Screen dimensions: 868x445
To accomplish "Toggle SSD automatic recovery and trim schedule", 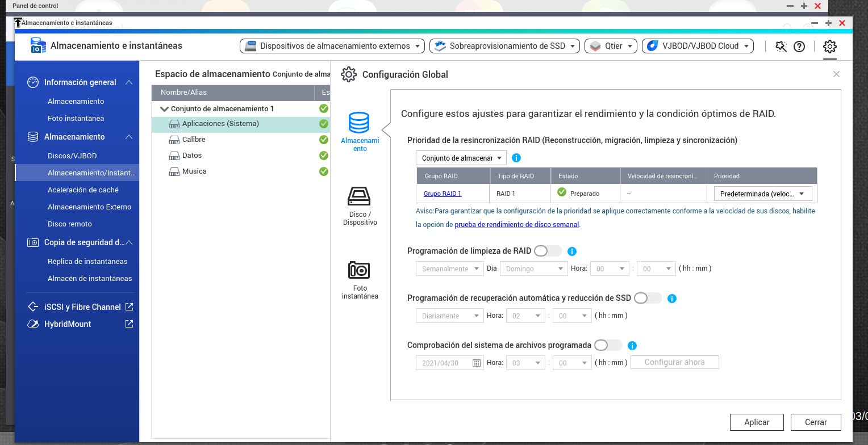I will coord(648,298).
